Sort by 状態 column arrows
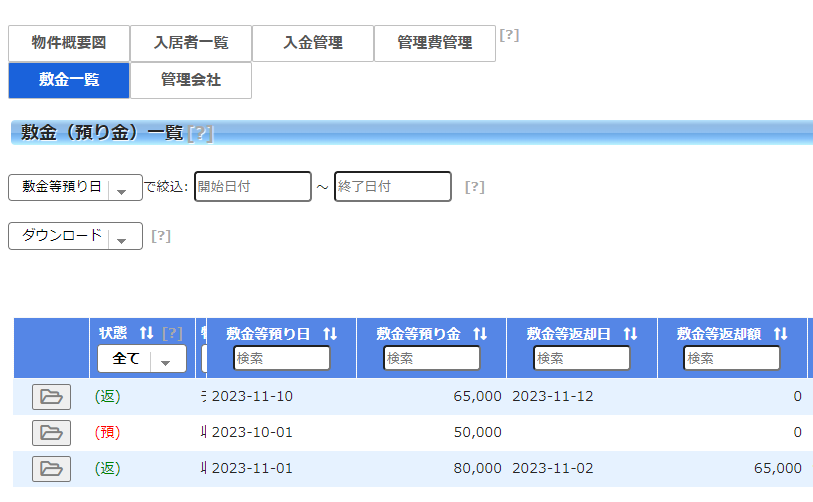This screenshot has width=813, height=502. (147, 333)
